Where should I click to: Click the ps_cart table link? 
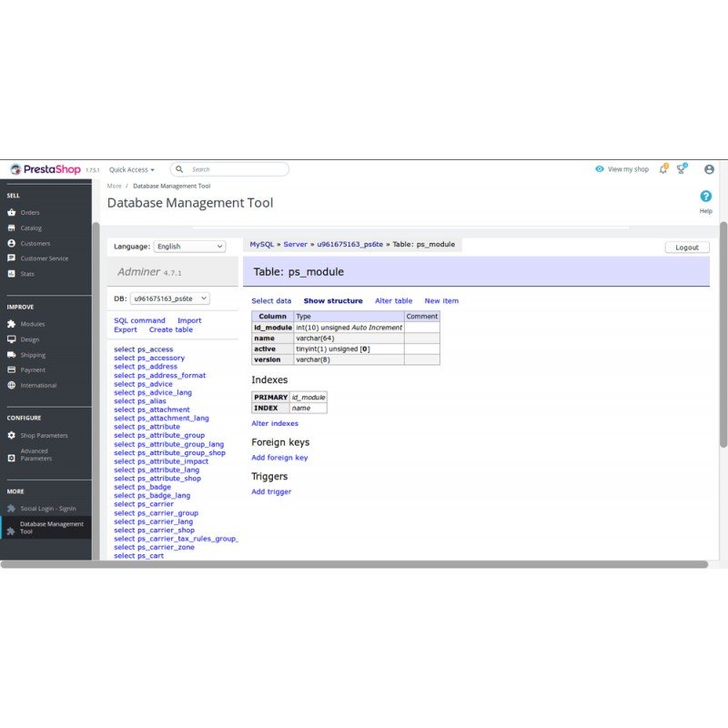(x=151, y=556)
